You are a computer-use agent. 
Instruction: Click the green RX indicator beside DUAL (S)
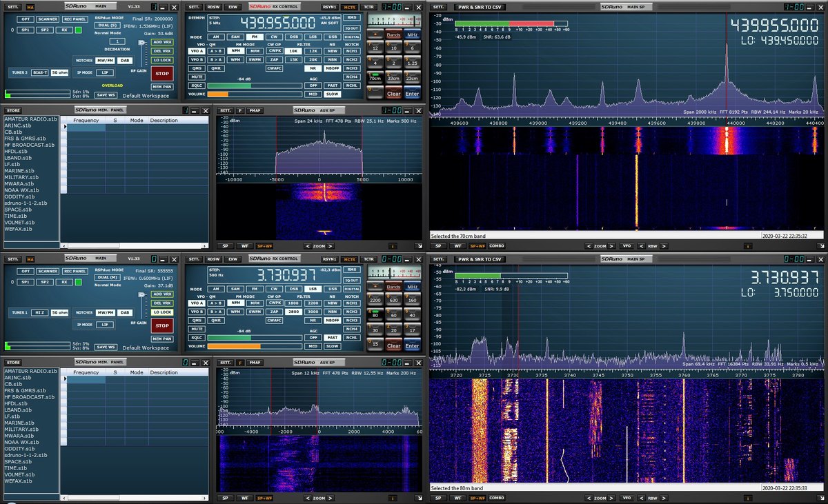click(79, 30)
